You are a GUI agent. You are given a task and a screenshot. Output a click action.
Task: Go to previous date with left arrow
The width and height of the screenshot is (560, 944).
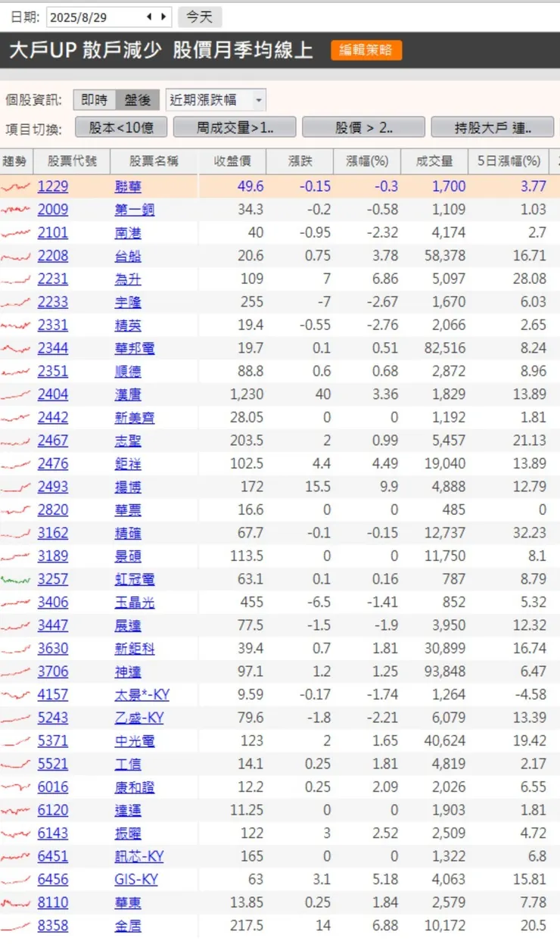click(x=150, y=16)
